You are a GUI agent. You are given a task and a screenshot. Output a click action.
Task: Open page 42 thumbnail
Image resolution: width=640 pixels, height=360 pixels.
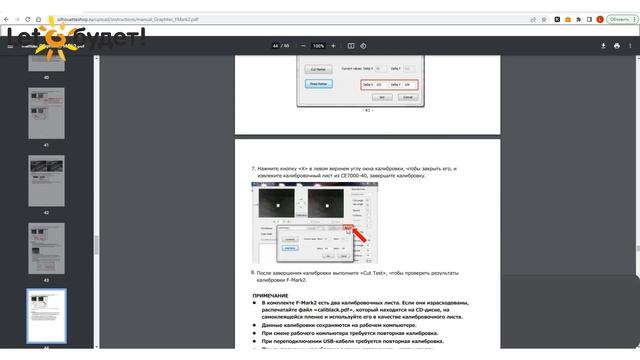point(46,181)
